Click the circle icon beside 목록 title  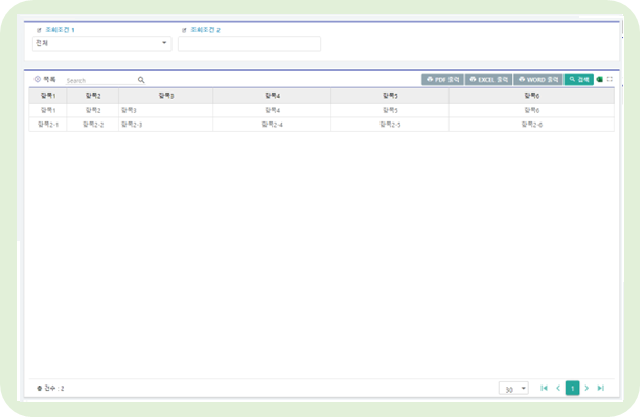click(38, 79)
